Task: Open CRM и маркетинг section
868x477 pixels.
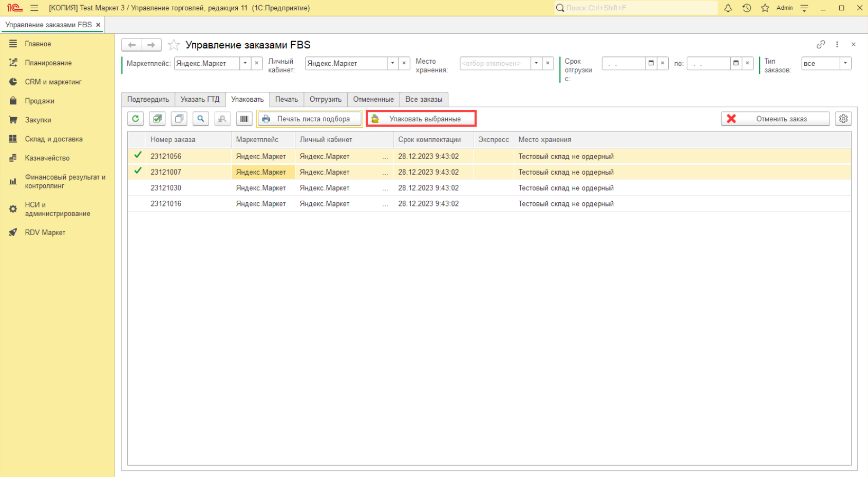Action: (53, 82)
